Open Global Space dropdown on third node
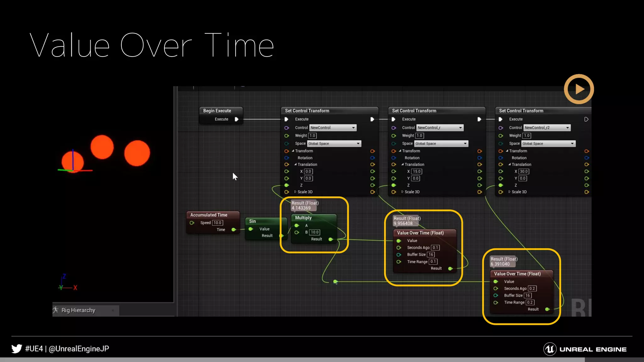This screenshot has height=362, width=644. (x=548, y=144)
